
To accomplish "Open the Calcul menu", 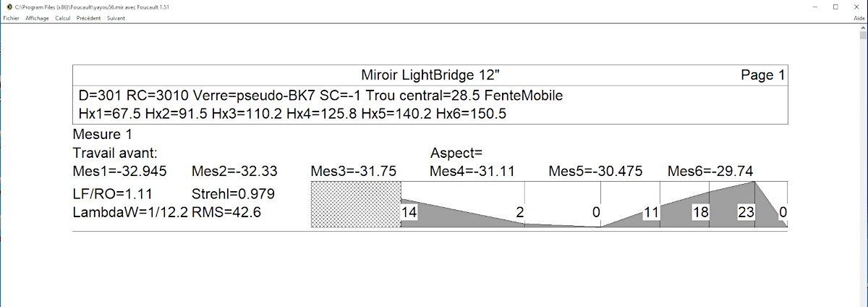I will pyautogui.click(x=63, y=18).
